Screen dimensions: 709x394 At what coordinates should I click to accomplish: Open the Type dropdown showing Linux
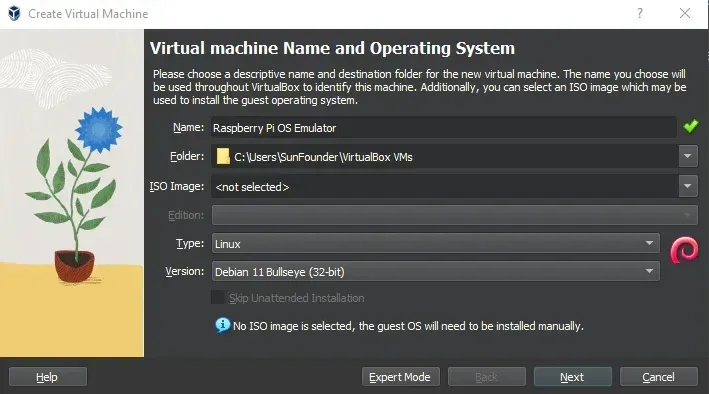pyautogui.click(x=436, y=243)
